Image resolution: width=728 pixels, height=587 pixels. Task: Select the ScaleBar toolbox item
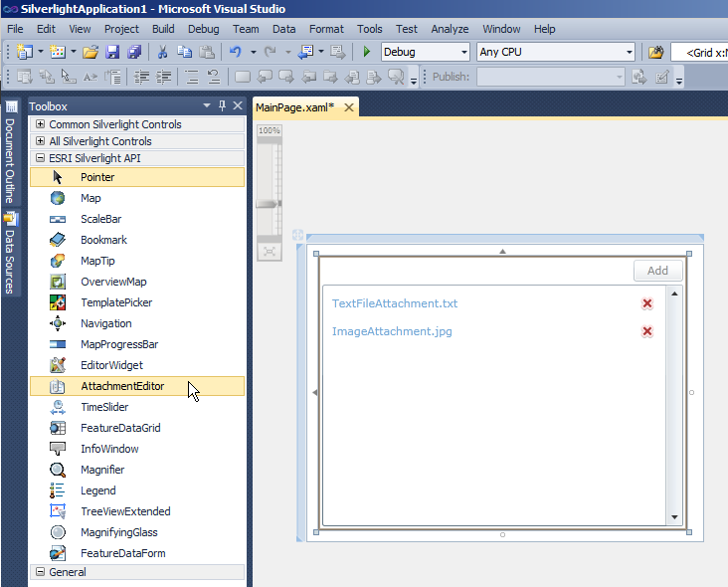[137, 219]
